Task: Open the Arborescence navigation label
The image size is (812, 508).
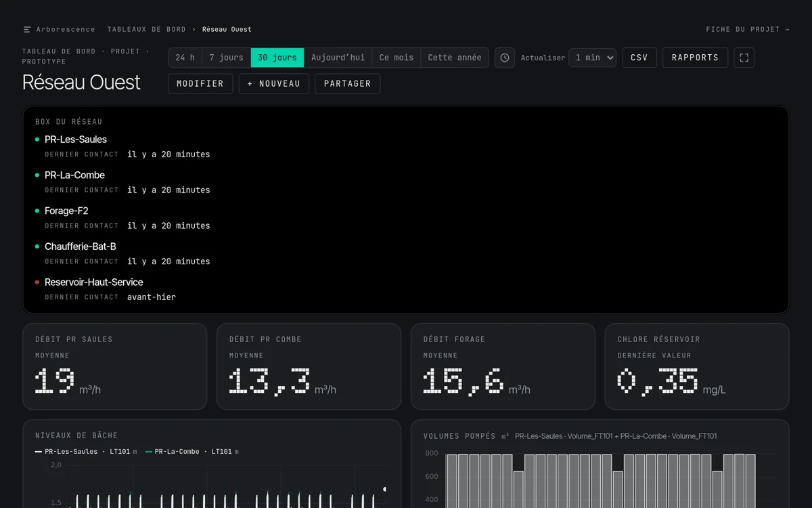Action: point(66,30)
